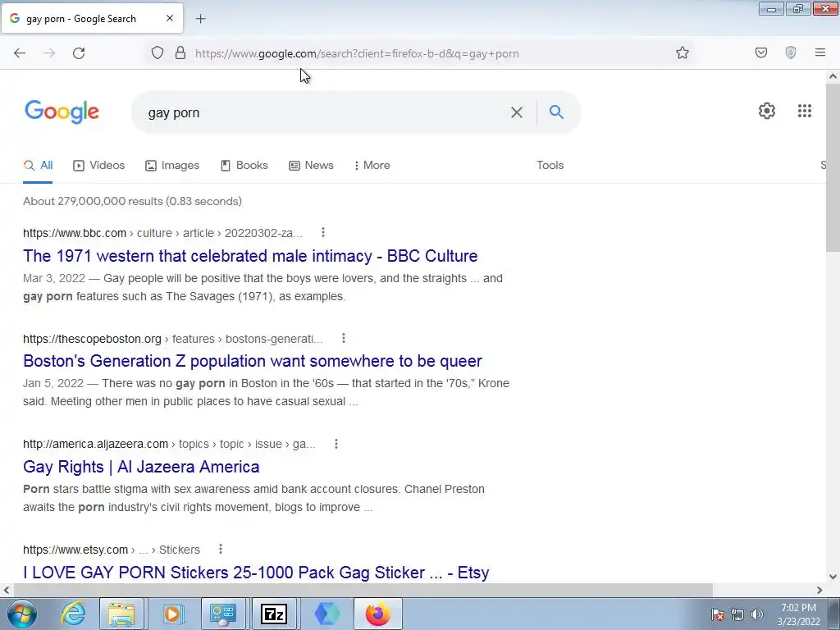The height and width of the screenshot is (630, 840).
Task: Open the BBC Culture 1971 western result
Action: pyautogui.click(x=250, y=256)
